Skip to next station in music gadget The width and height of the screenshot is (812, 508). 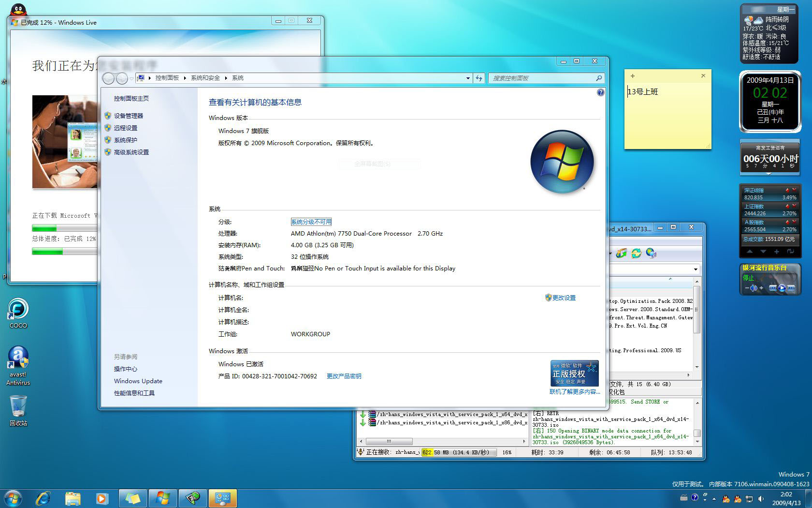pos(791,288)
